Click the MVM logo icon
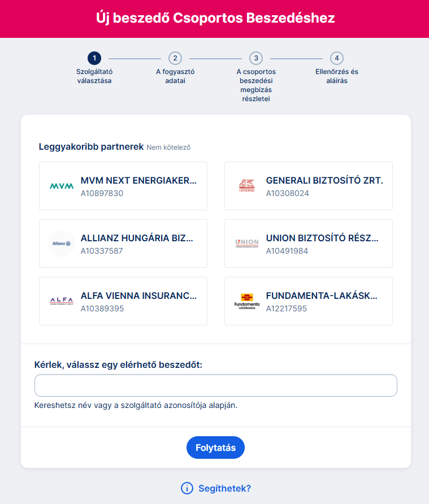The width and height of the screenshot is (429, 504). coord(62,186)
